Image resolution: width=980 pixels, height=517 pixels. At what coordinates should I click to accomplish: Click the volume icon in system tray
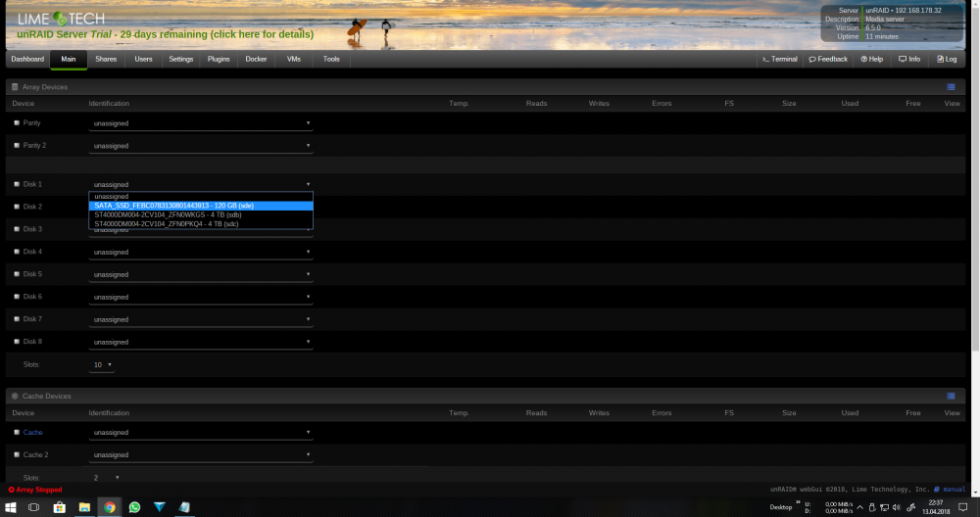897,507
